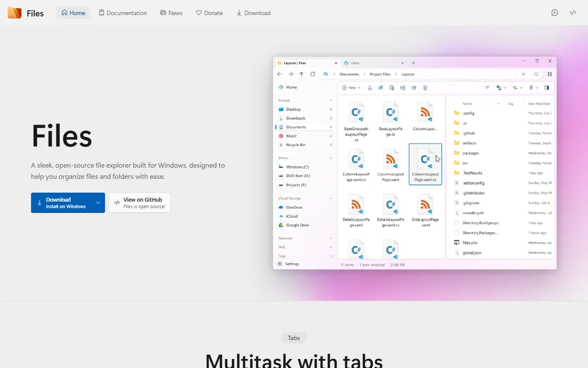Expand the Network section chevron
This screenshot has height=368, width=588.
pyautogui.click(x=331, y=238)
